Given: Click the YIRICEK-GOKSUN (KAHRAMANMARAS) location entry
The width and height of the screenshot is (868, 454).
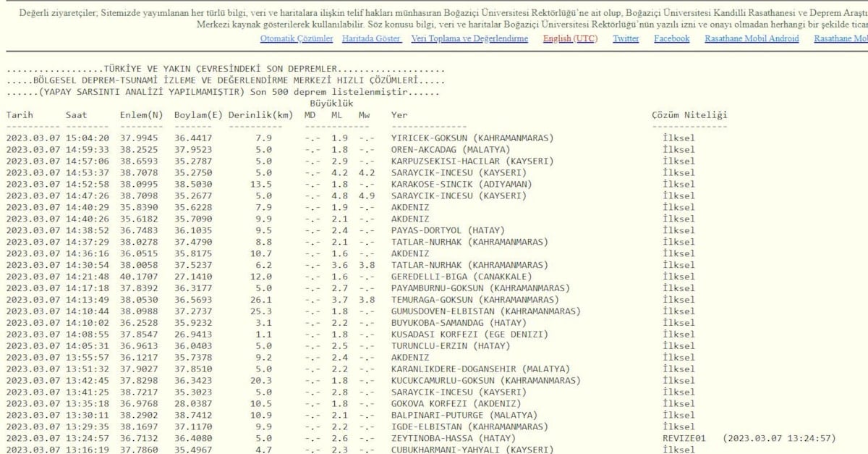Looking at the screenshot, I should pyautogui.click(x=472, y=138).
